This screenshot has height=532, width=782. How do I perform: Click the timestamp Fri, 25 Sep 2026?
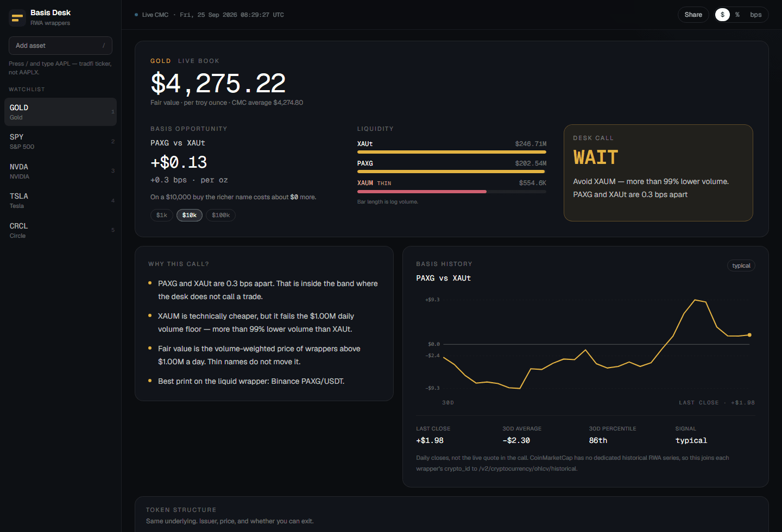coord(232,15)
